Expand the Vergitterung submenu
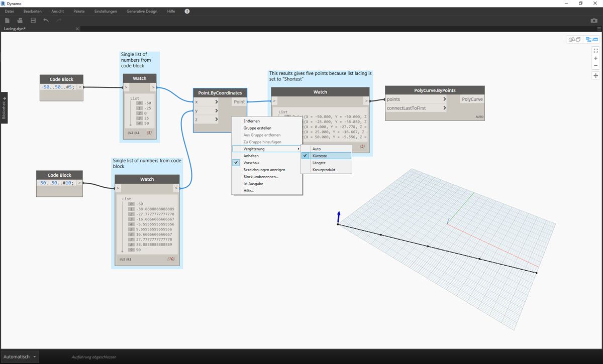The width and height of the screenshot is (603, 364). [x=266, y=149]
